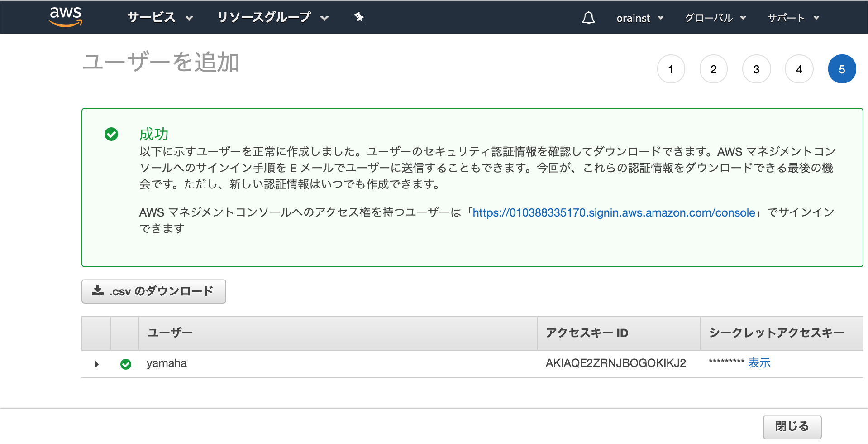Image resolution: width=868 pixels, height=444 pixels.
Task: Open the サービス menu
Action: tap(160, 17)
